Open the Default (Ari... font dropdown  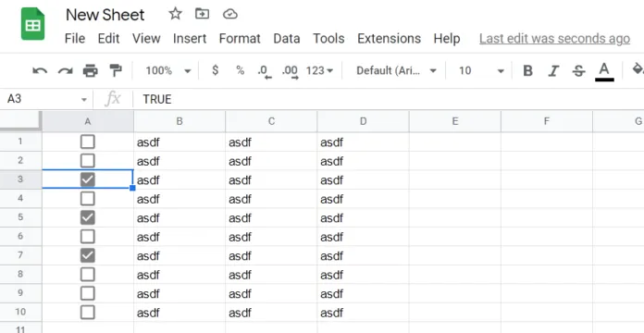(396, 70)
